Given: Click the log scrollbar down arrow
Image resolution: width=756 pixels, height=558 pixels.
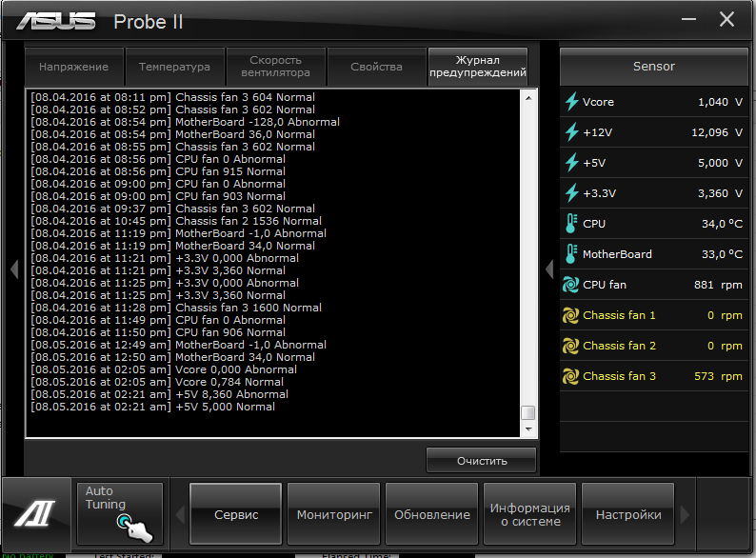Looking at the screenshot, I should click(528, 428).
